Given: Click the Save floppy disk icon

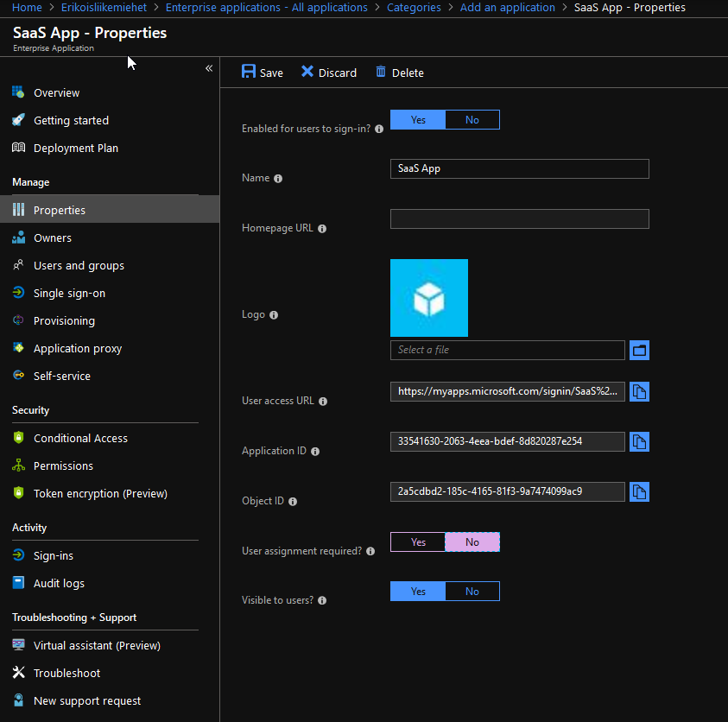Looking at the screenshot, I should [249, 72].
